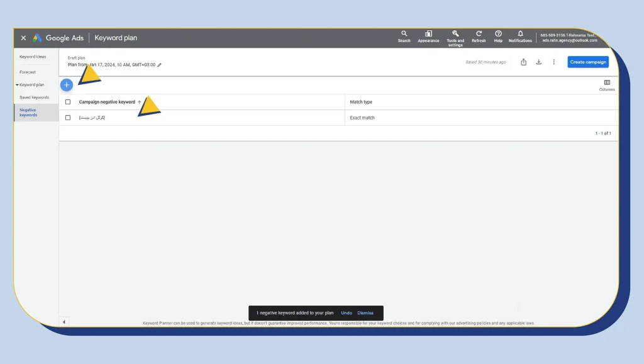Click the Campaign negative keyword header
644x364 pixels.
107,102
